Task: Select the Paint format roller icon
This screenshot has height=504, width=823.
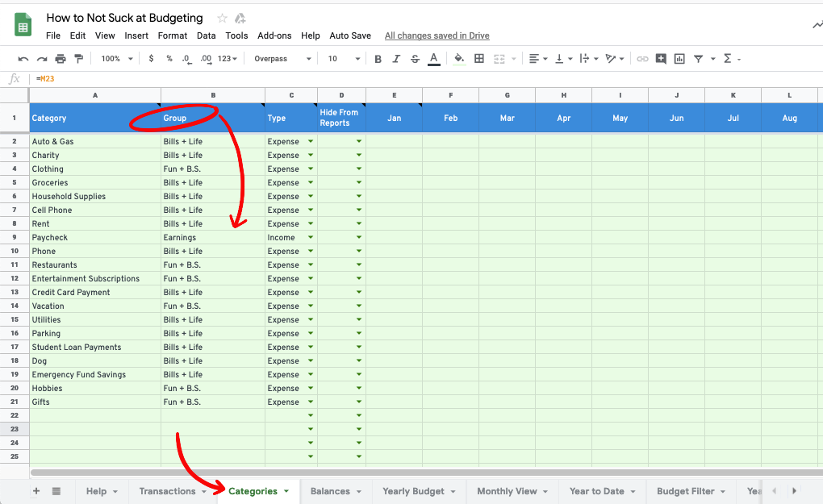Action: (x=79, y=59)
